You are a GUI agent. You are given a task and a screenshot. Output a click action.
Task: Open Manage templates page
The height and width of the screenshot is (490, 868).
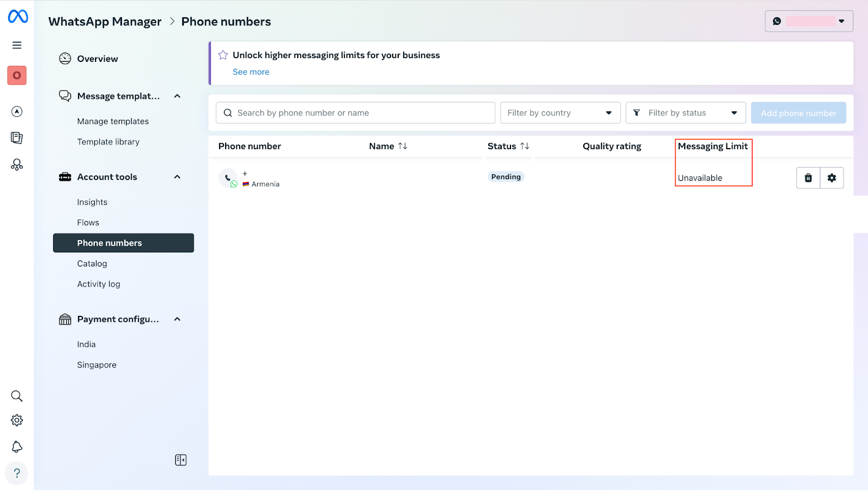(113, 122)
